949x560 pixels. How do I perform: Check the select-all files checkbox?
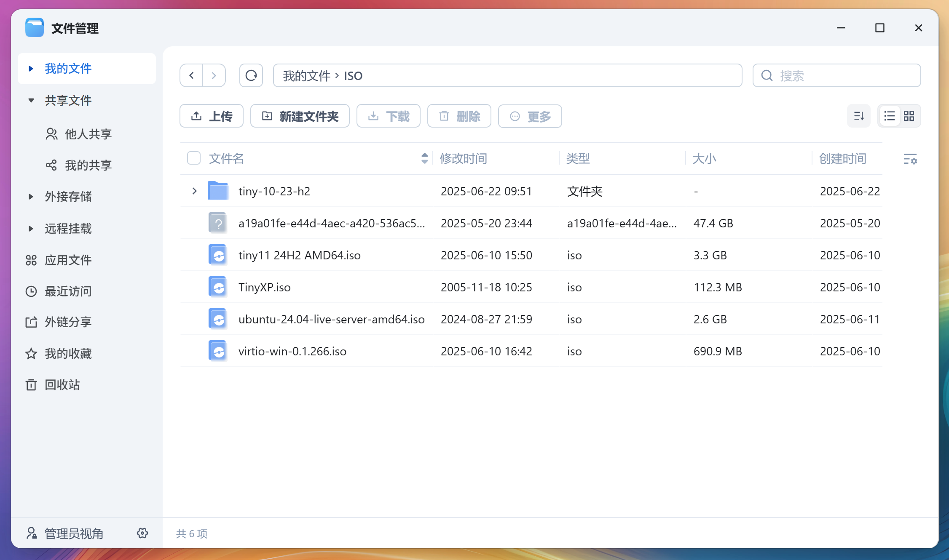193,158
